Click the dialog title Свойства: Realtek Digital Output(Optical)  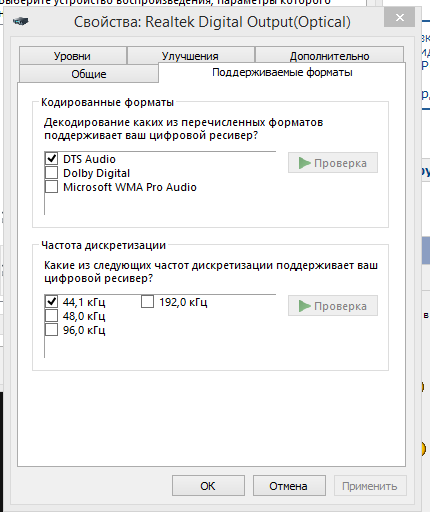212,22
